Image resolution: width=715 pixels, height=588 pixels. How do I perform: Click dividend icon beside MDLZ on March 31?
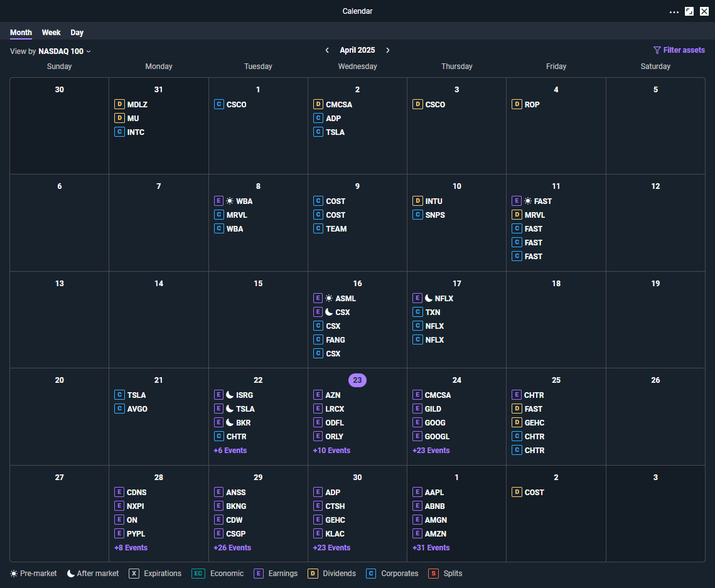119,104
